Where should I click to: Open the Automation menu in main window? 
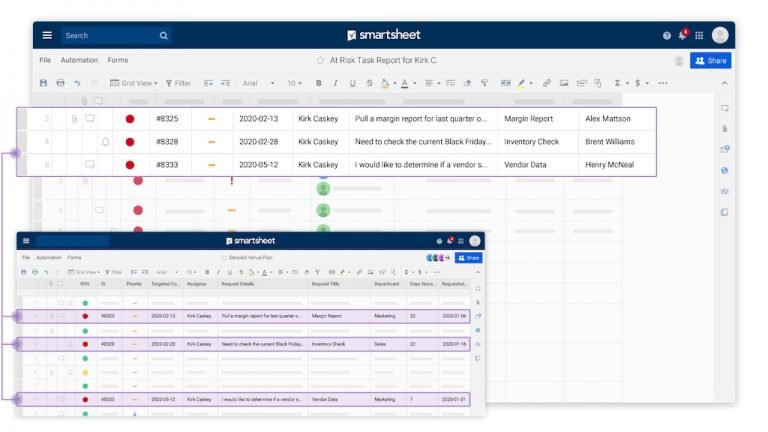tap(79, 60)
